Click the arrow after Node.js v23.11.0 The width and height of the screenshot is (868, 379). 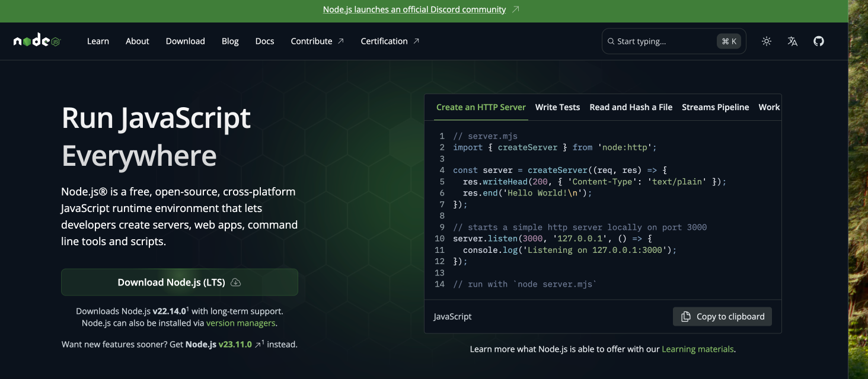(x=259, y=344)
